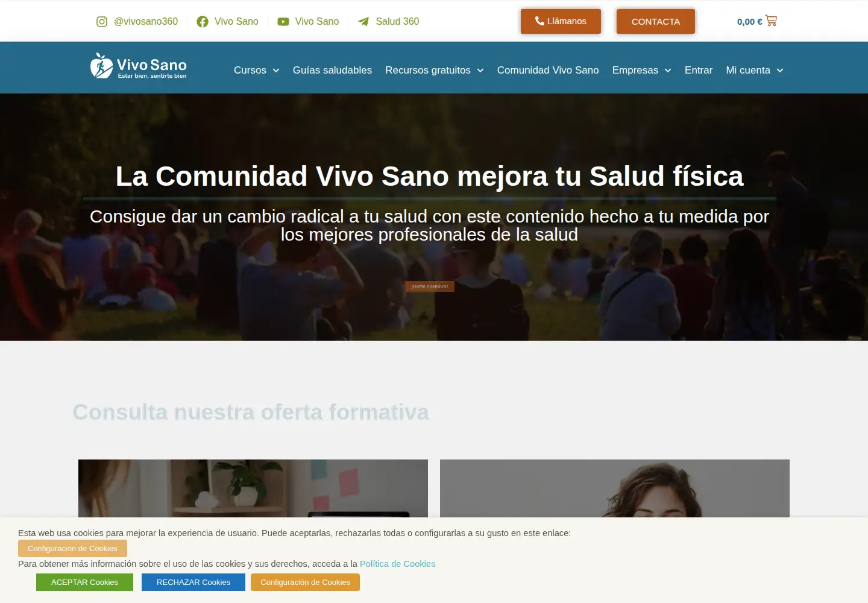Viewport: 868px width, 603px height.
Task: Click the 0,00 € cart total
Action: coord(749,22)
